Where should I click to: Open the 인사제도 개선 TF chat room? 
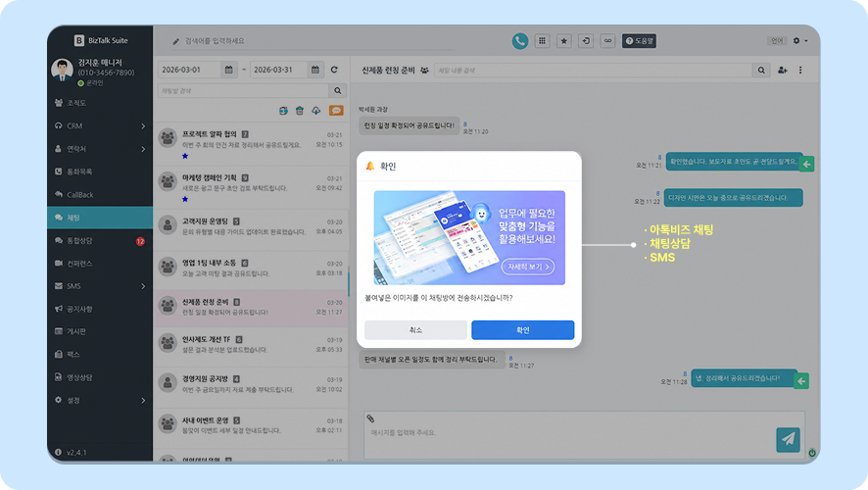(251, 346)
